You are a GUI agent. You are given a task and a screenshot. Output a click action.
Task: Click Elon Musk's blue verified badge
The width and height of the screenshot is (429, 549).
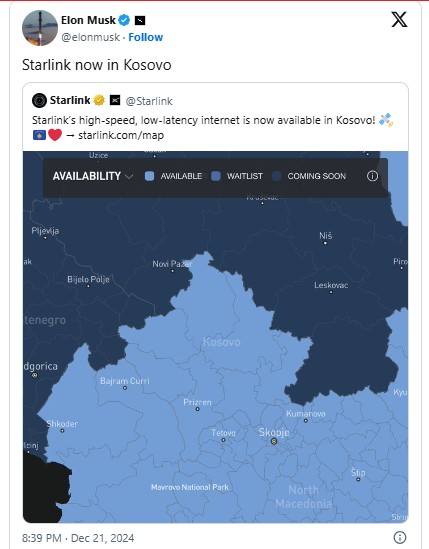124,20
